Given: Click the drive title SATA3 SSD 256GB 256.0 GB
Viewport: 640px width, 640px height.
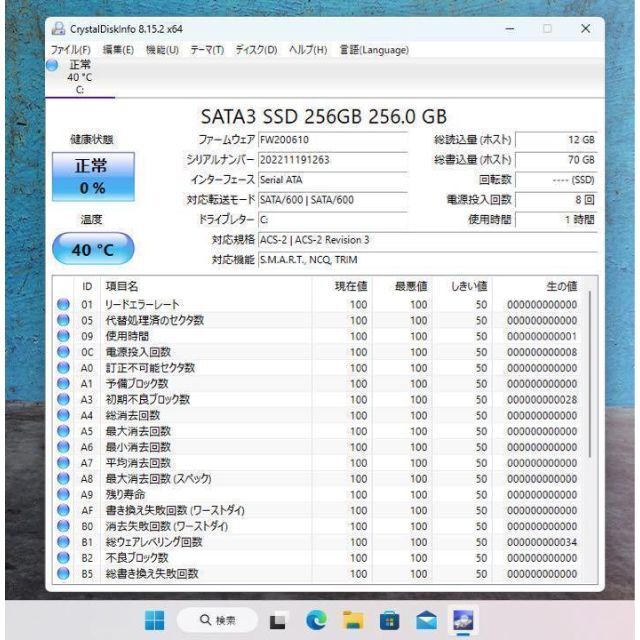Looking at the screenshot, I should [324, 116].
